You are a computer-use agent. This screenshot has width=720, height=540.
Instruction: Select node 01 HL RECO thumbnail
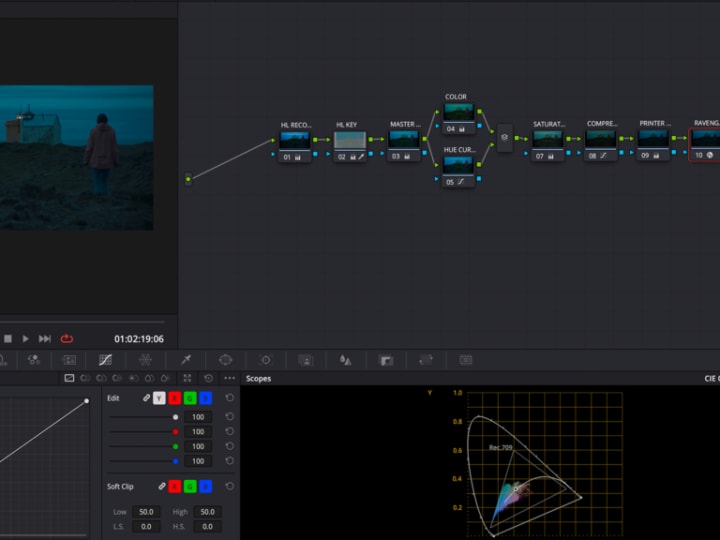point(294,140)
